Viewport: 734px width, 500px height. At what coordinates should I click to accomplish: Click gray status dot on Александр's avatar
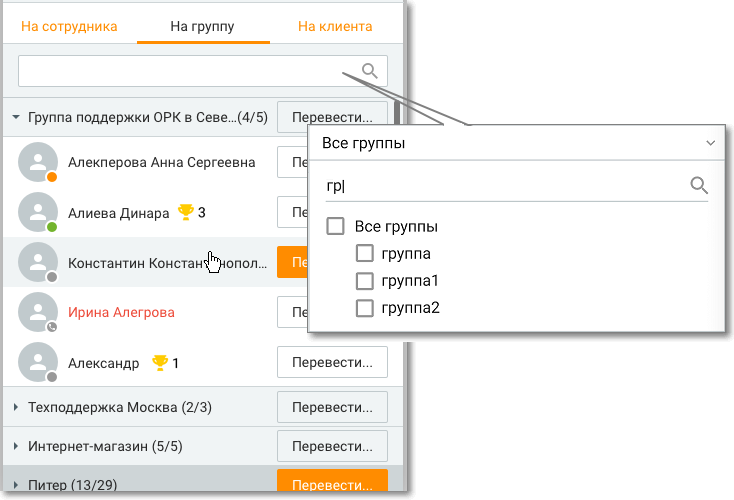click(52, 377)
